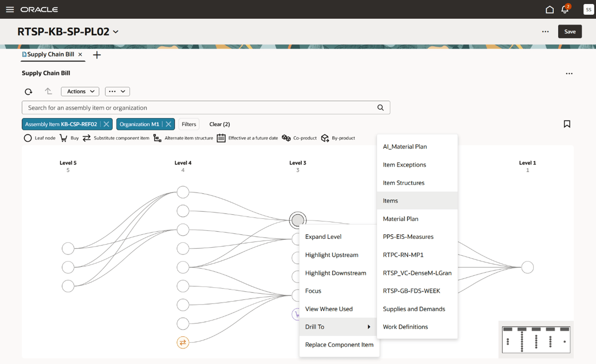
Task: Open the hamburger navigation menu
Action: [10, 9]
